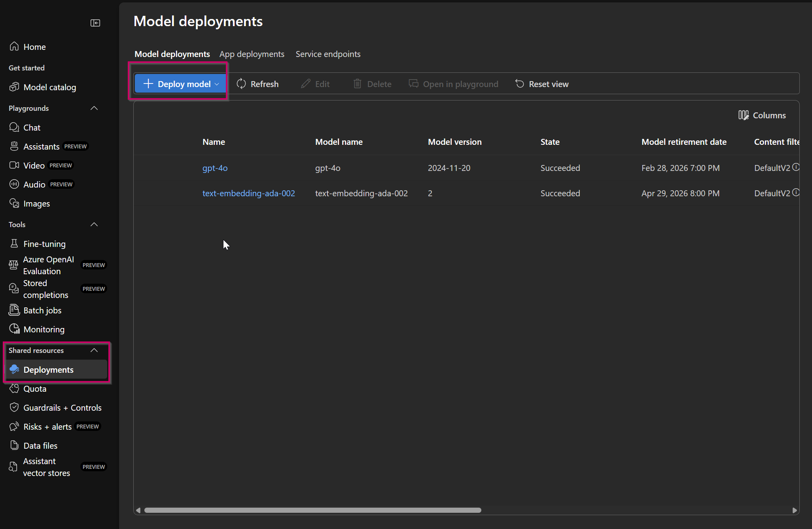
Task: Click the scrollbar left arrow
Action: click(x=138, y=510)
